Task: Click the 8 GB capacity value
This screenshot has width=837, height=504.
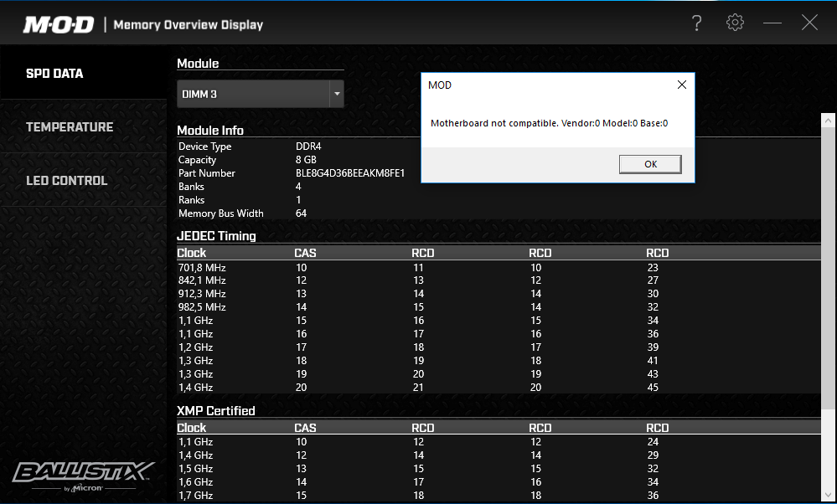Action: pyautogui.click(x=306, y=160)
